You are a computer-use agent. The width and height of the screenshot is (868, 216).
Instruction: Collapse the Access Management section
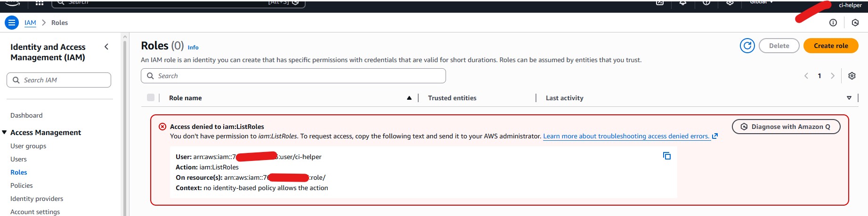click(5, 133)
